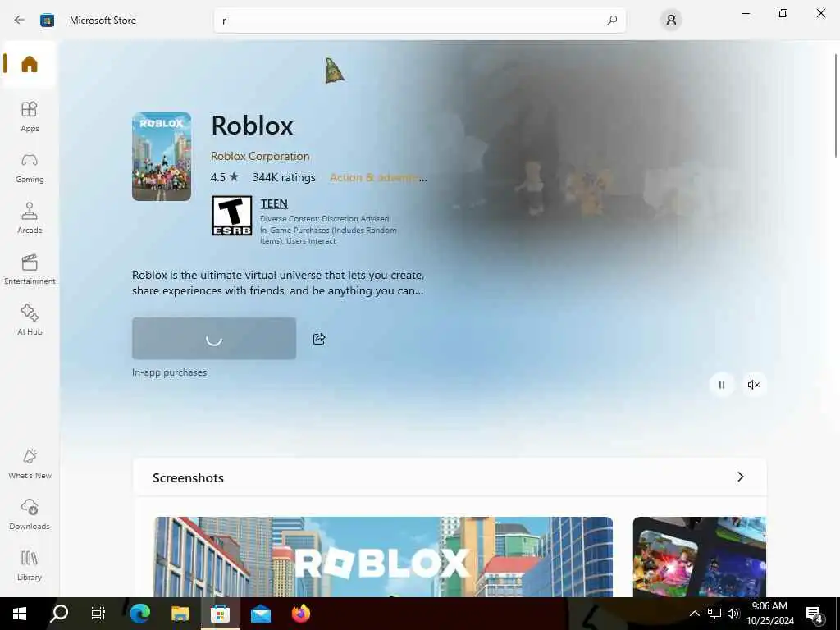Open the user account profile icon
This screenshot has height=630, width=840.
[671, 21]
